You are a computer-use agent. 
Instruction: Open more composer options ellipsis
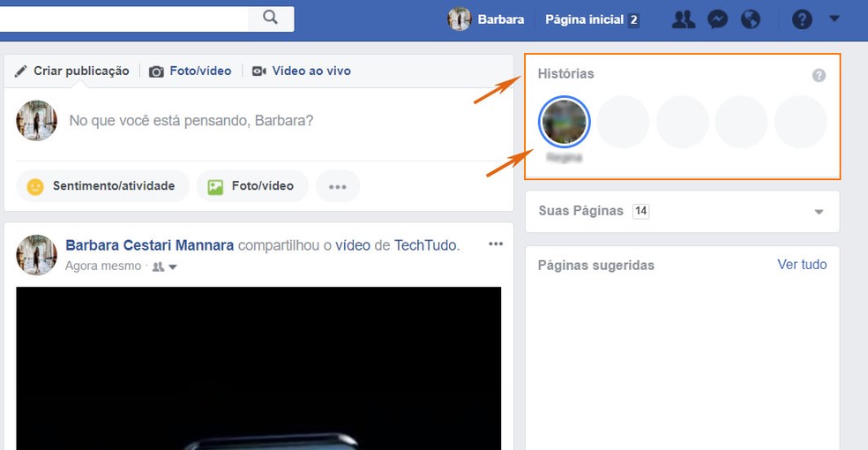point(338,186)
